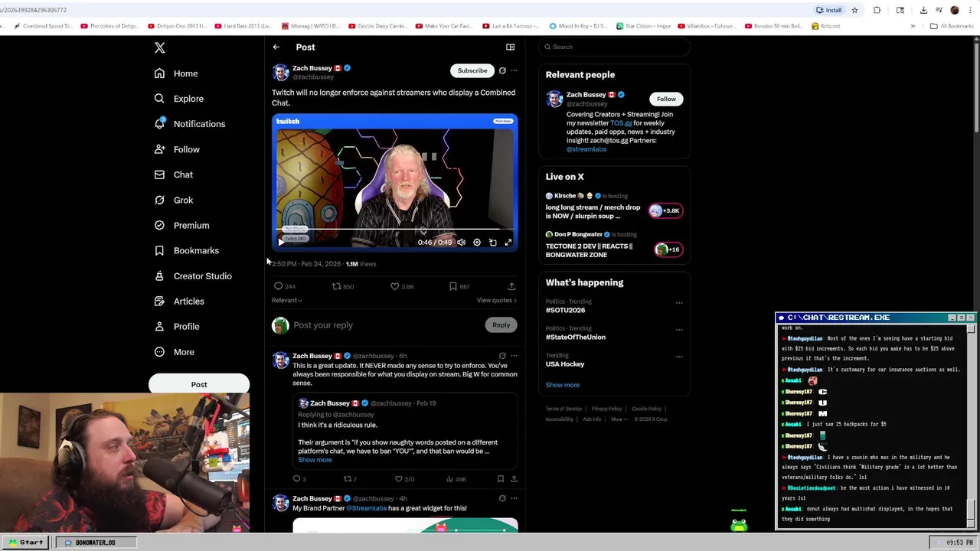The height and width of the screenshot is (551, 980).
Task: Open @streamlabs link in bio
Action: (x=586, y=149)
